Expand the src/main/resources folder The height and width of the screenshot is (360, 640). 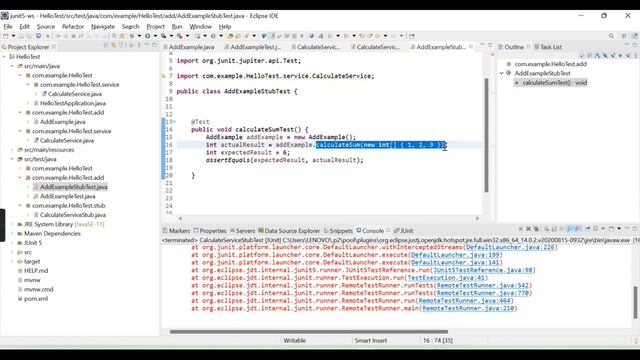[x=12, y=150]
